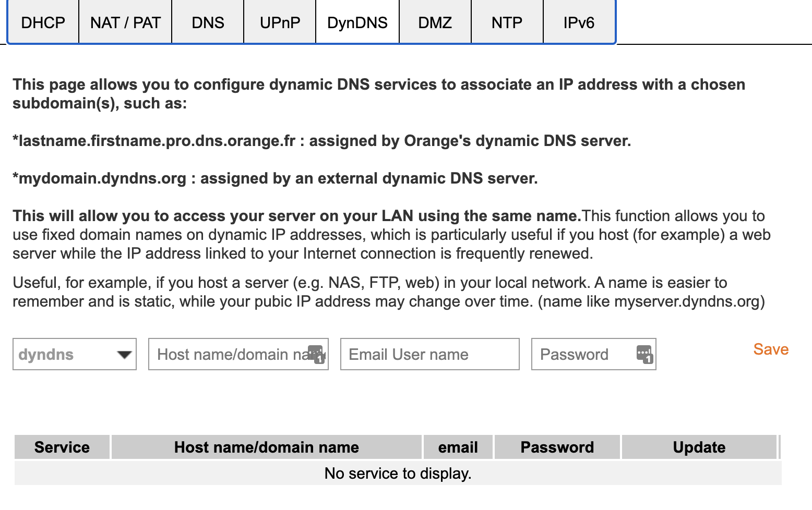This screenshot has height=510, width=812.
Task: Click the email column header
Action: tap(458, 447)
